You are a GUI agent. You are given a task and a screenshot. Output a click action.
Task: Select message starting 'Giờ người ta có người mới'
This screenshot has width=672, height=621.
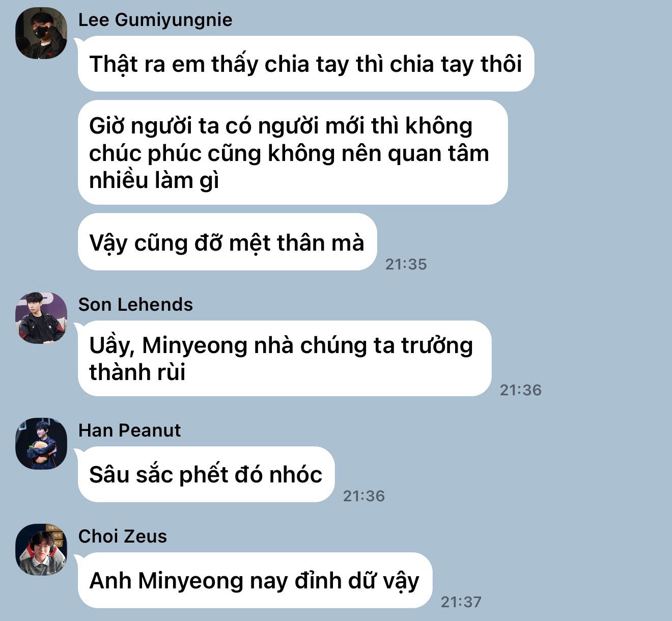(x=293, y=152)
